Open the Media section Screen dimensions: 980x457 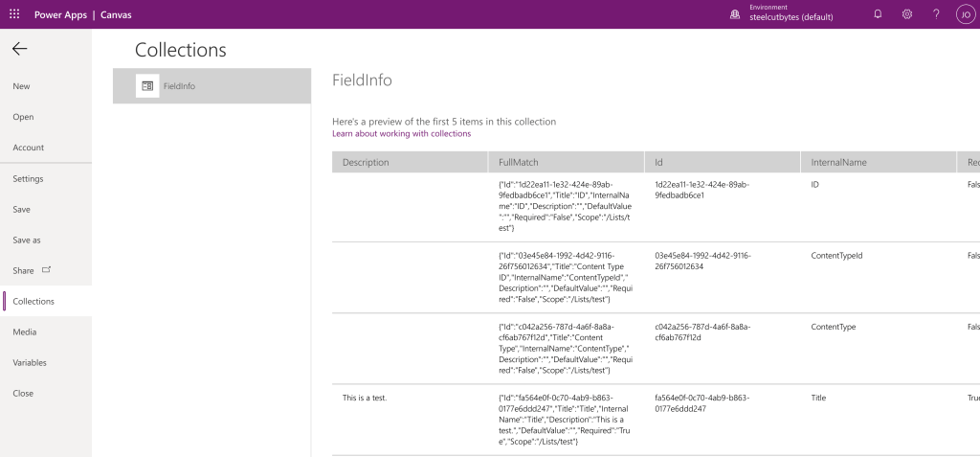[x=25, y=331]
